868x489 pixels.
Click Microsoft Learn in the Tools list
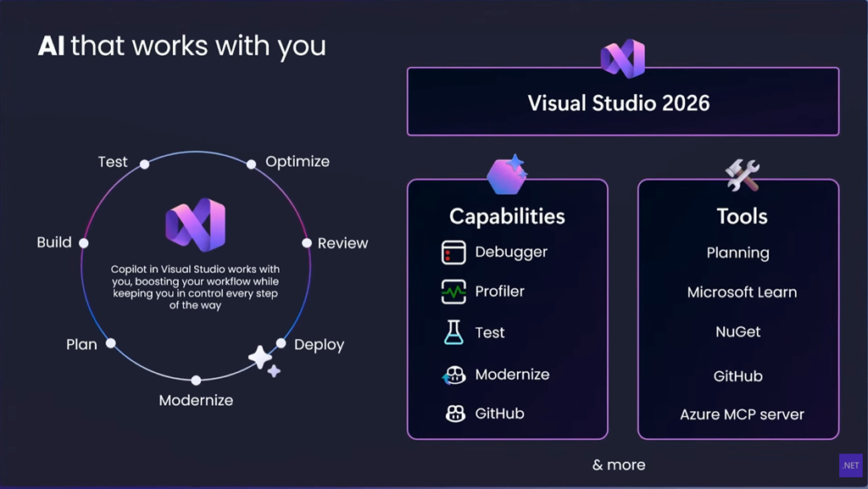coord(742,292)
